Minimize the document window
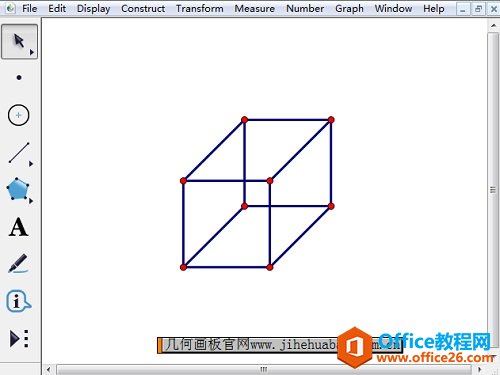This screenshot has height=375, width=500. tap(463, 10)
